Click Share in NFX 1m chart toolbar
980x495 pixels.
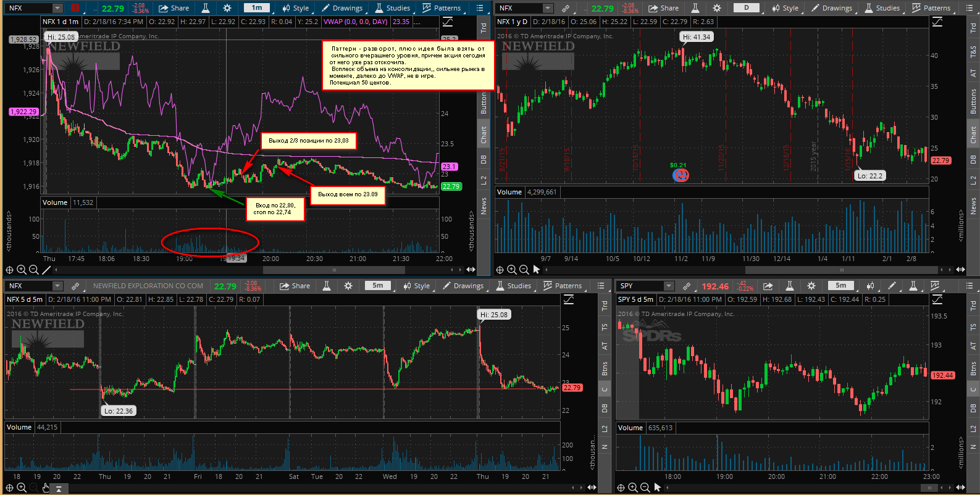174,8
